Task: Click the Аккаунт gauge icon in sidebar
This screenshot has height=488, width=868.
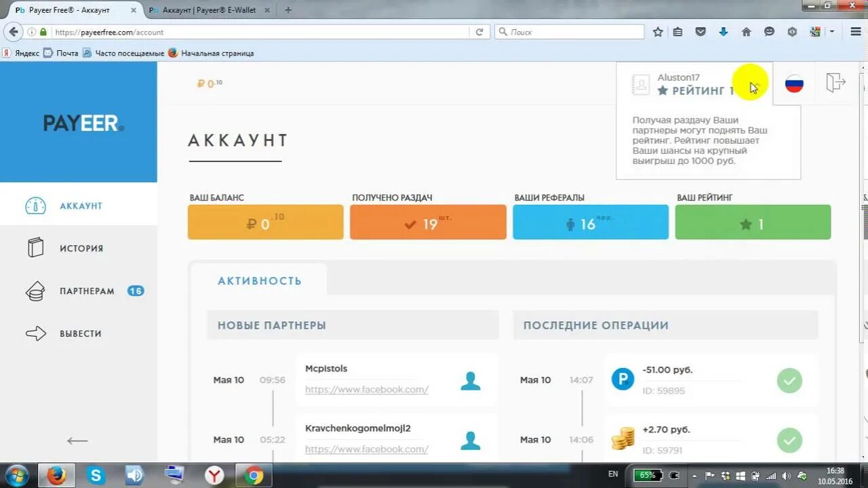Action: pyautogui.click(x=35, y=206)
